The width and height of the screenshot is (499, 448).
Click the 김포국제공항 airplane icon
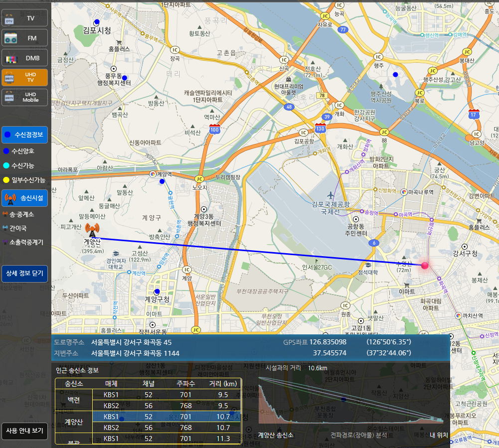tap(331, 195)
